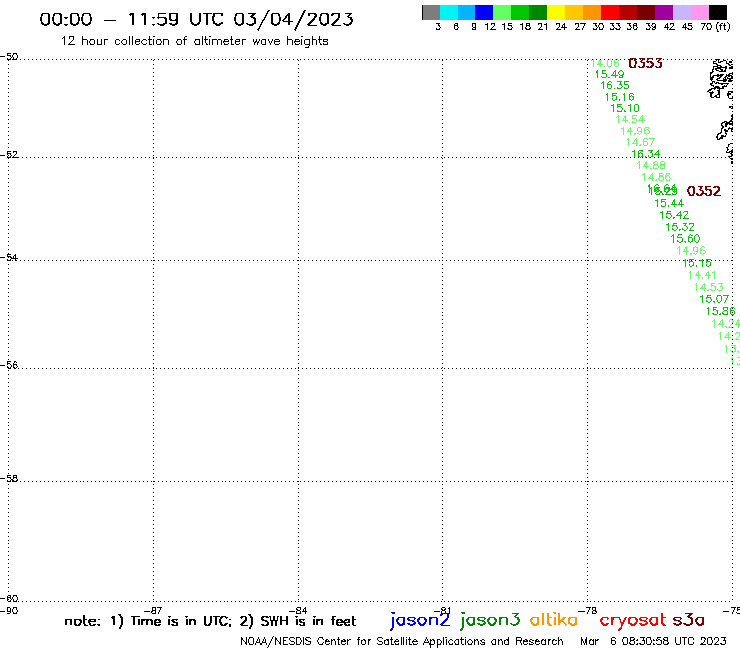Click the wave height value "14.54"

click(630, 119)
